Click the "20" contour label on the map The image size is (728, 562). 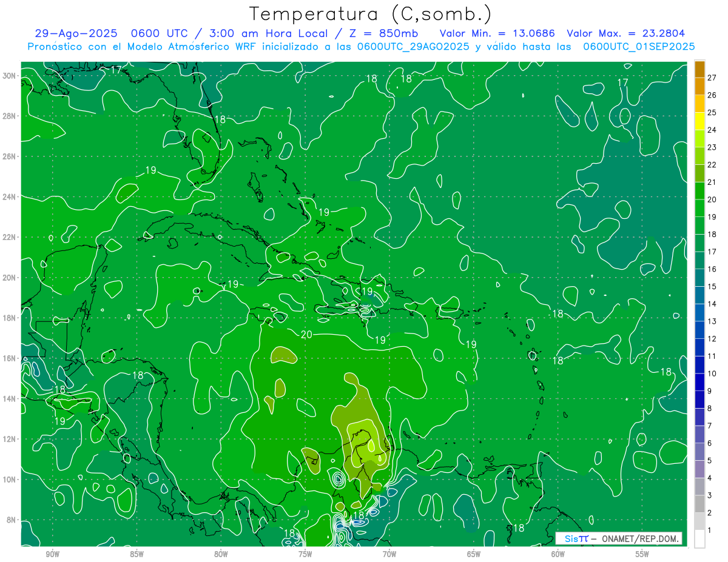[x=306, y=335]
